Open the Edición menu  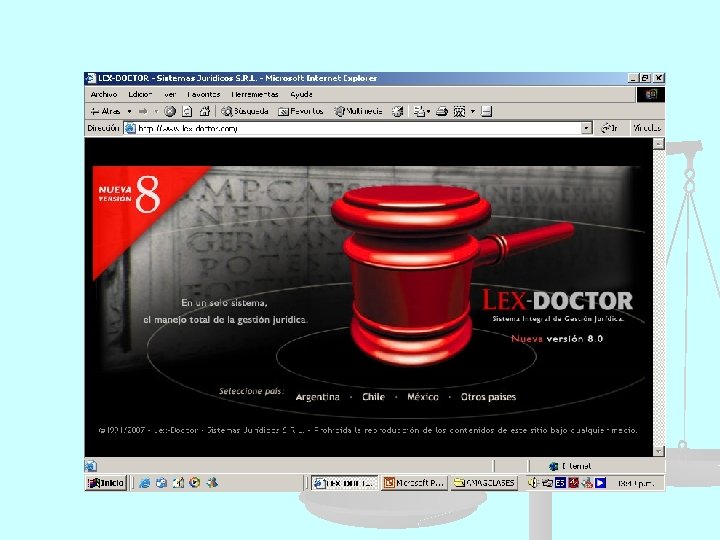pos(140,94)
